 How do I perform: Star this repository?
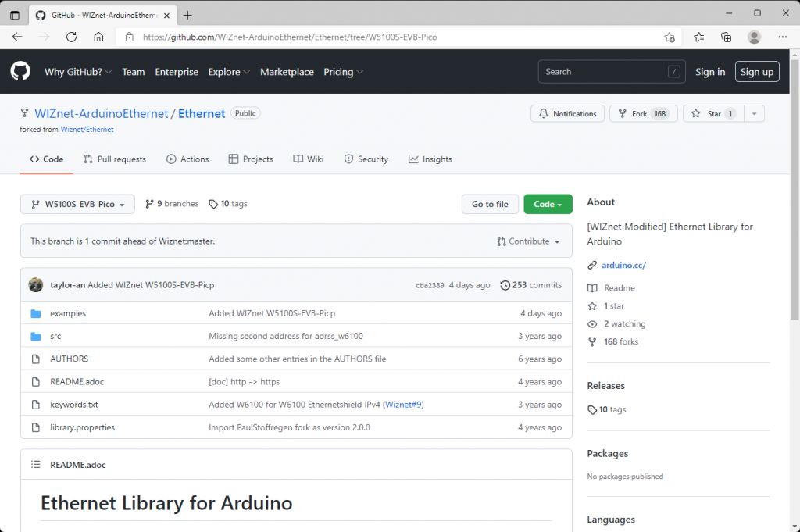[713, 114]
